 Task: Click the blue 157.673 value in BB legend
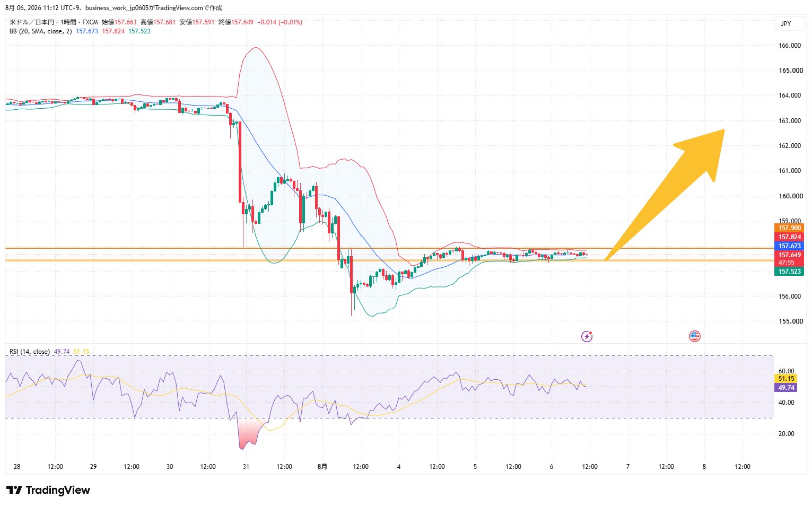pos(87,31)
